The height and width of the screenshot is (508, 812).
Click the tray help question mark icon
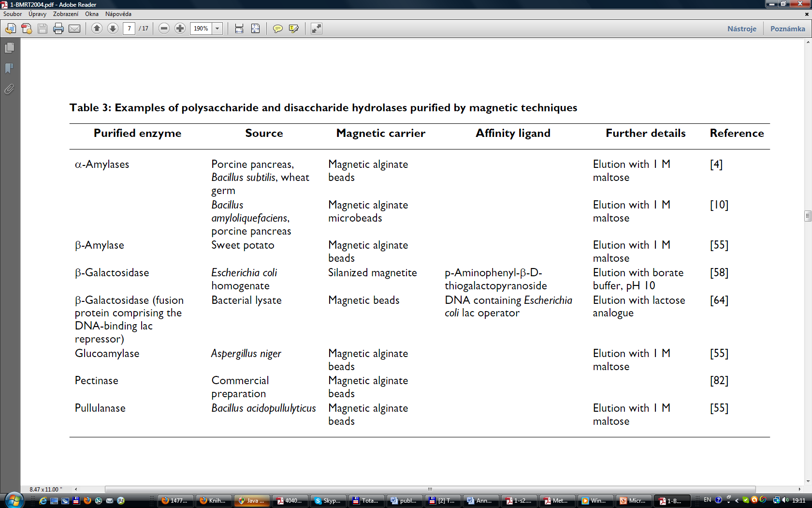click(718, 500)
